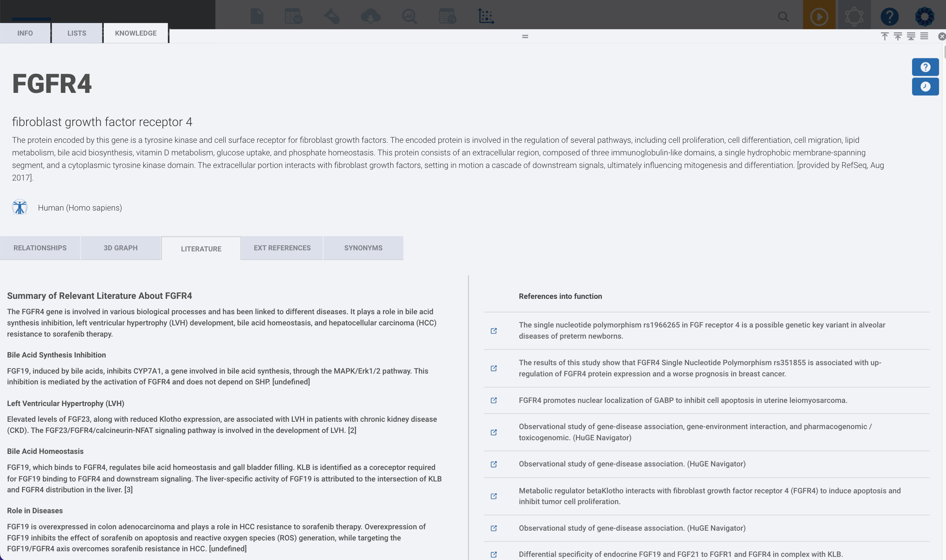Open link for FGF19 and FGF21 specificity reference
The height and width of the screenshot is (560, 946).
(493, 555)
